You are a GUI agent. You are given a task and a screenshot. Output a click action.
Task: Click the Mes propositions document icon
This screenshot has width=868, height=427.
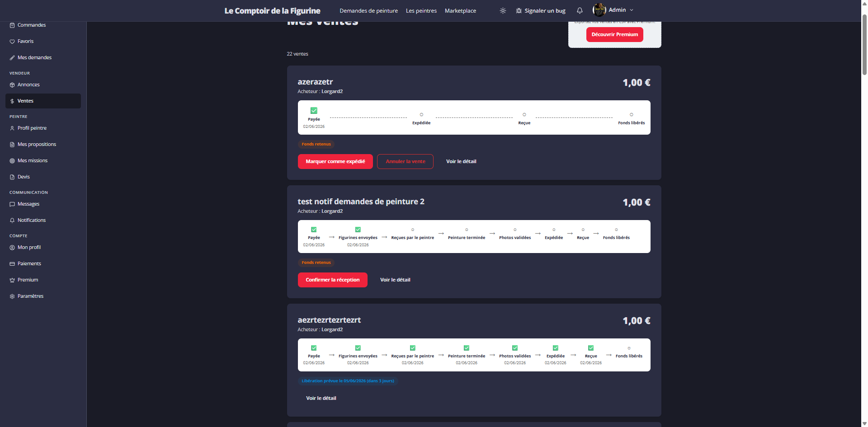(12, 145)
